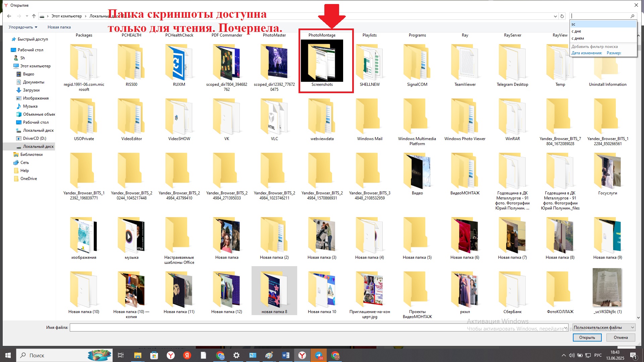
Task: Choose the 'sc' search suggestion
Action: (x=603, y=24)
